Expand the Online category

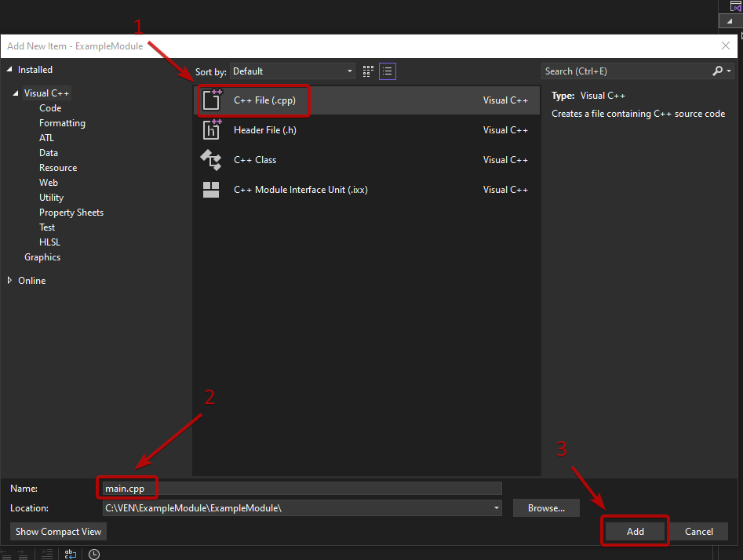(10, 281)
